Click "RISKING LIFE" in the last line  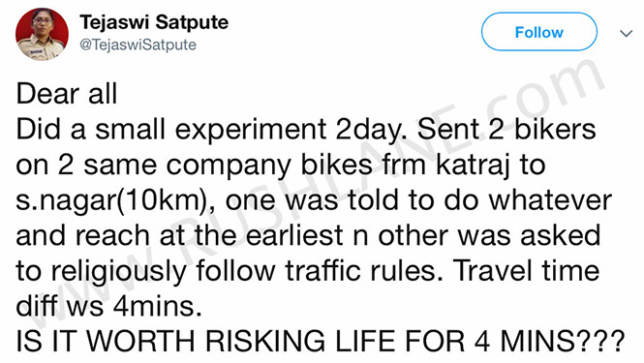301,342
